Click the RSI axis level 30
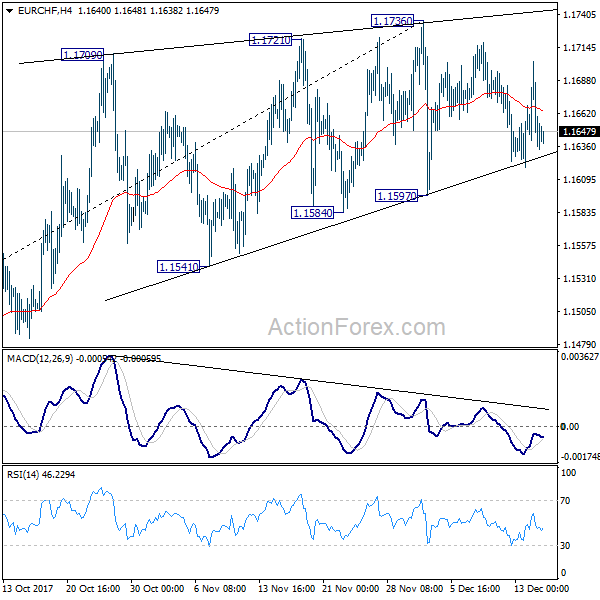 [x=566, y=545]
